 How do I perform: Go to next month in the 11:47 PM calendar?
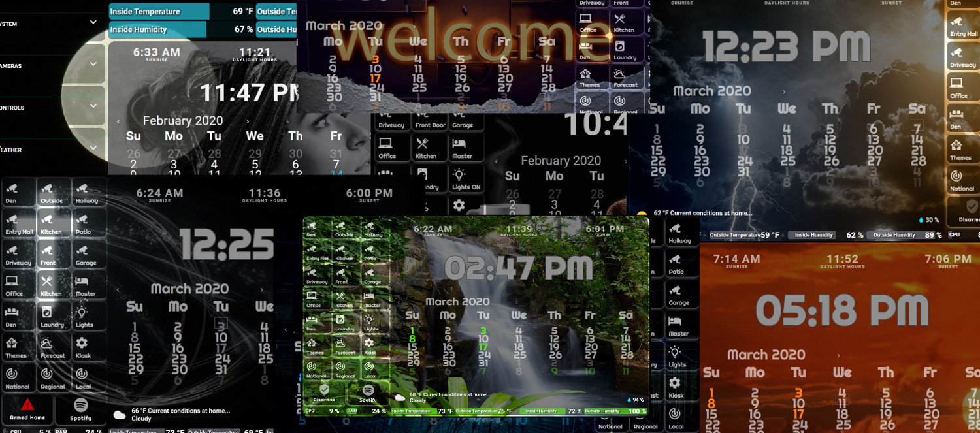pos(248,121)
